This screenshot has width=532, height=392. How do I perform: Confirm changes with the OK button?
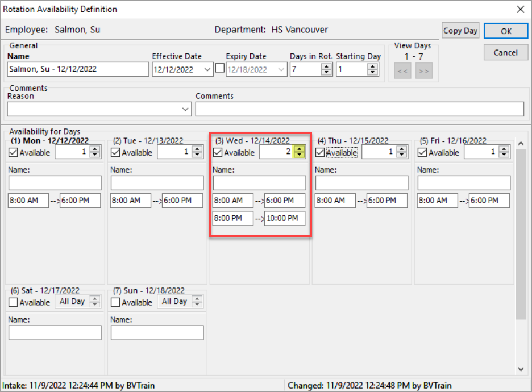pyautogui.click(x=505, y=30)
